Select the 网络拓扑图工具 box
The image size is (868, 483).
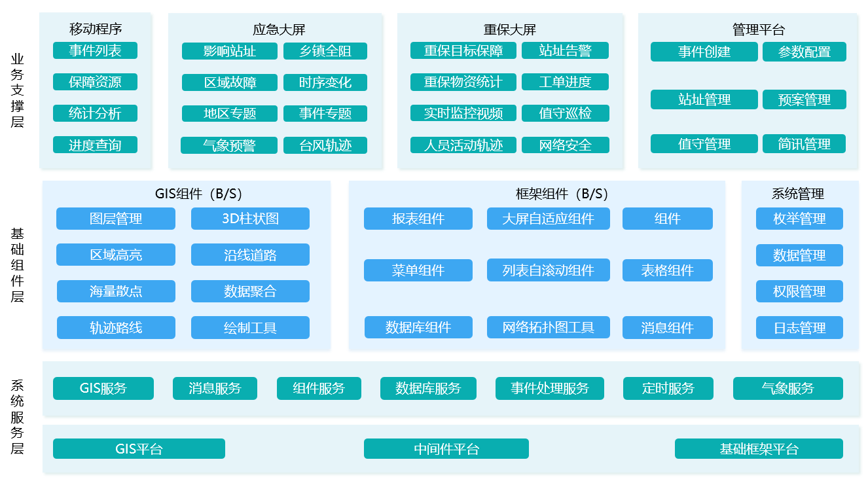point(548,327)
